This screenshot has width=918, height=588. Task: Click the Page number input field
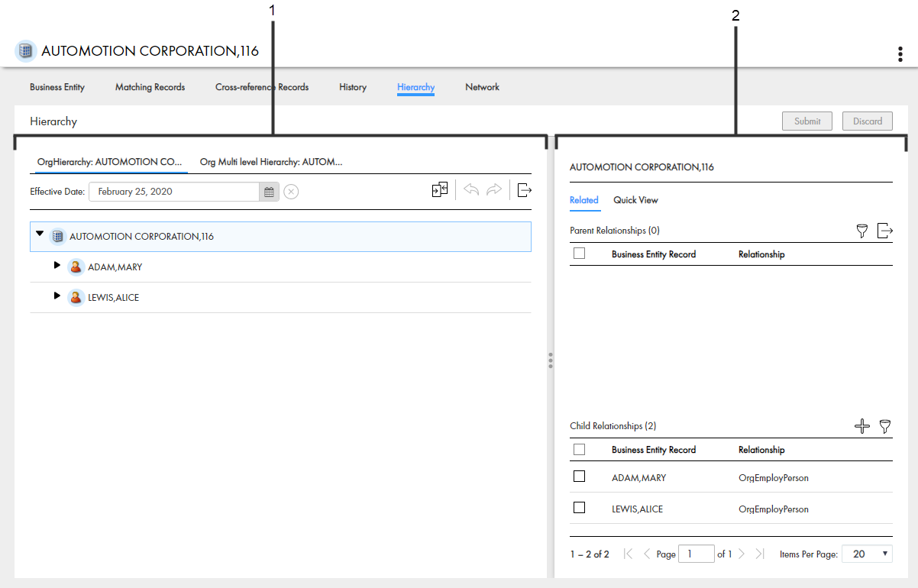pos(696,554)
